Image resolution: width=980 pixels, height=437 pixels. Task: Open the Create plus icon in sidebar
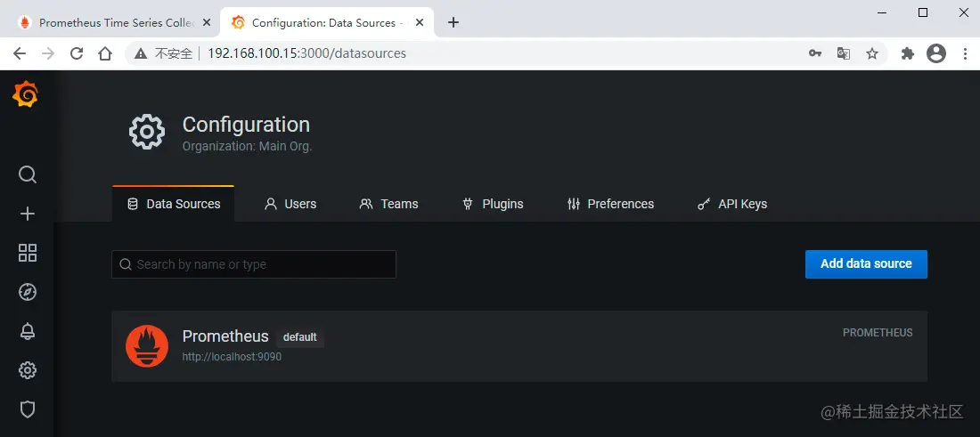[x=28, y=214]
